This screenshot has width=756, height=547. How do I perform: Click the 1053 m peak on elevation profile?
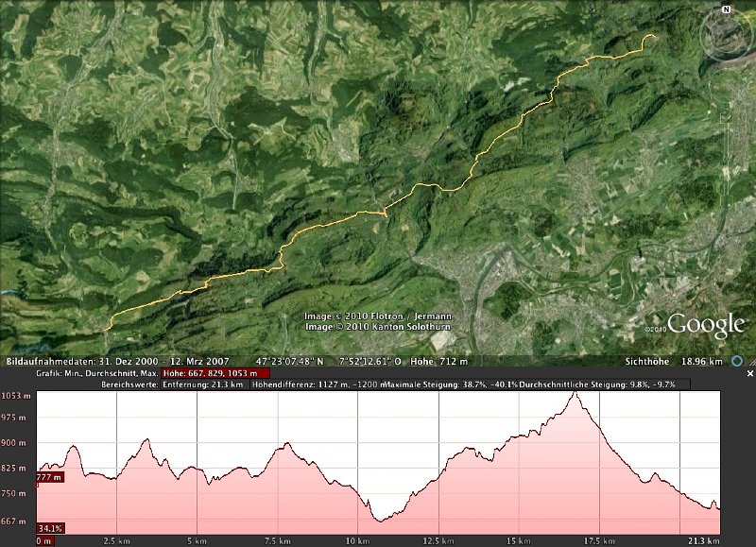coord(575,393)
